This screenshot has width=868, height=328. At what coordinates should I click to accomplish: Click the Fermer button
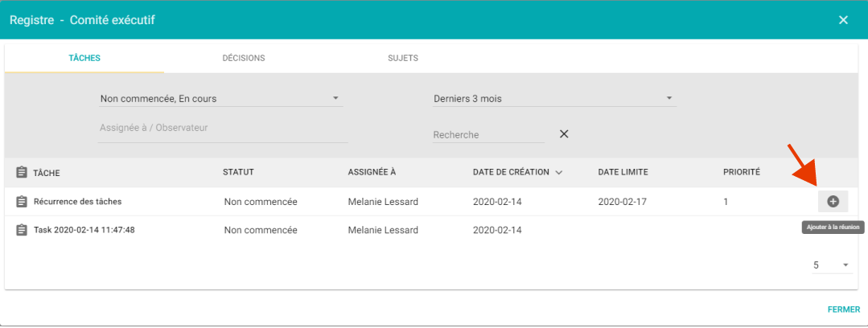click(844, 310)
